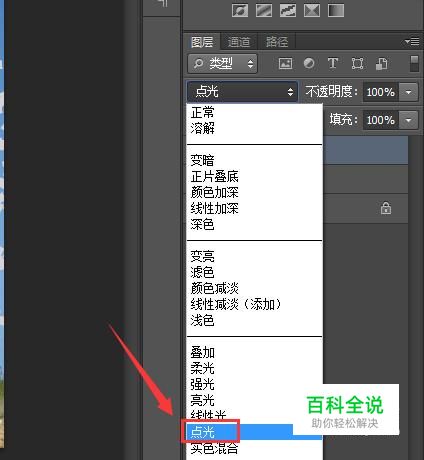Open the 填充 slider dropdown arrow

coord(408,120)
